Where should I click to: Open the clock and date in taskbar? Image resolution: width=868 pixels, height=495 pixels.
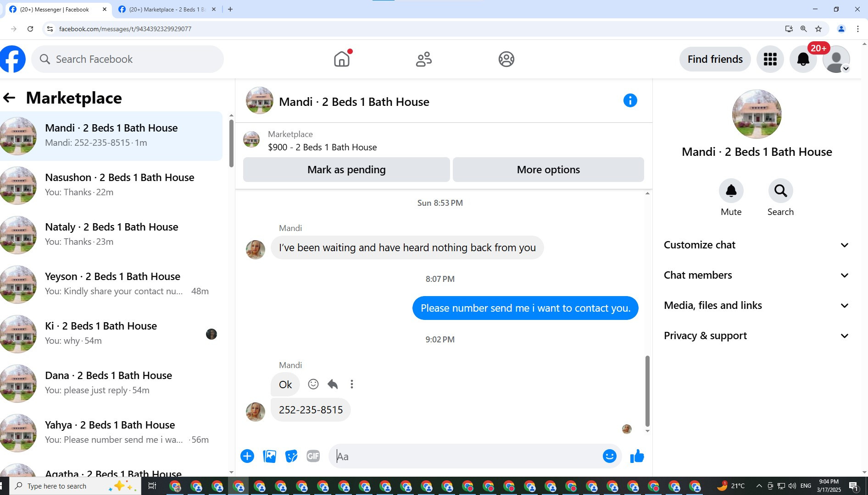point(829,486)
